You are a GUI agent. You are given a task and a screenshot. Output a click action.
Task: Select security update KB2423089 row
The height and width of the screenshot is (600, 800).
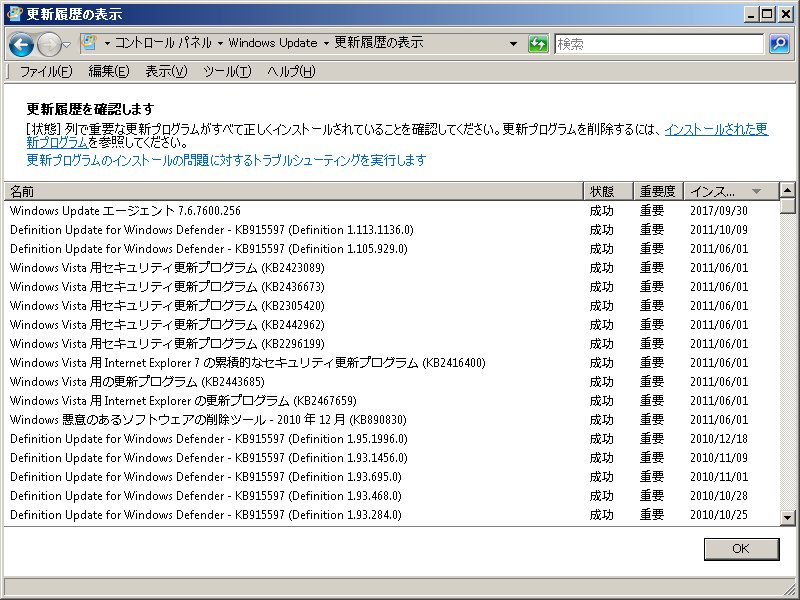tap(391, 267)
